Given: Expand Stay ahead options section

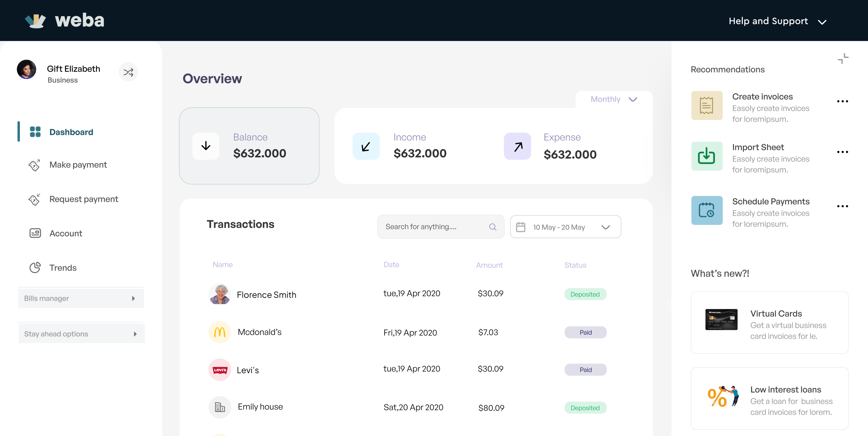Looking at the screenshot, I should point(81,334).
